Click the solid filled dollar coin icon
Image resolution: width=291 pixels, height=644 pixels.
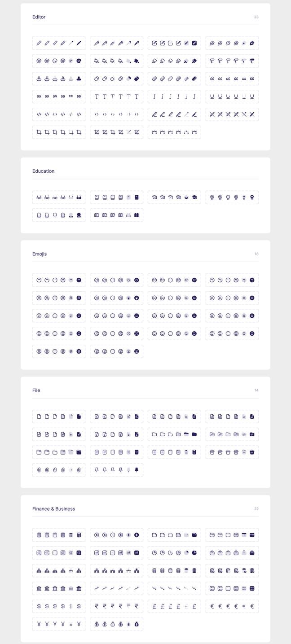(137, 535)
